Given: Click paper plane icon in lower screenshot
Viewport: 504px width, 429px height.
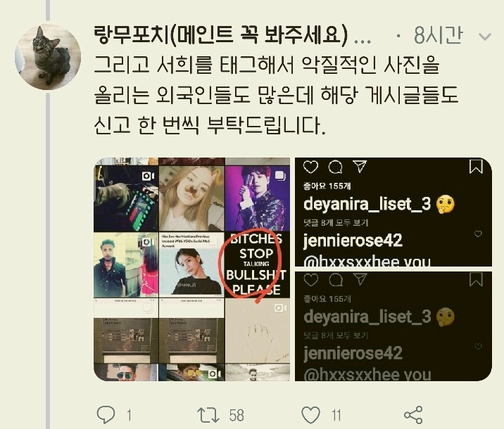Looking at the screenshot, I should [x=360, y=279].
